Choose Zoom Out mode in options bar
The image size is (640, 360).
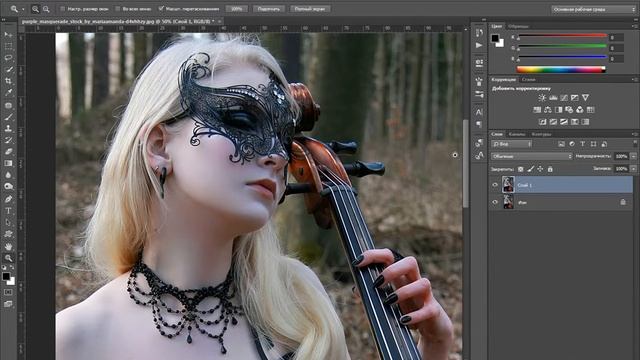click(46, 9)
